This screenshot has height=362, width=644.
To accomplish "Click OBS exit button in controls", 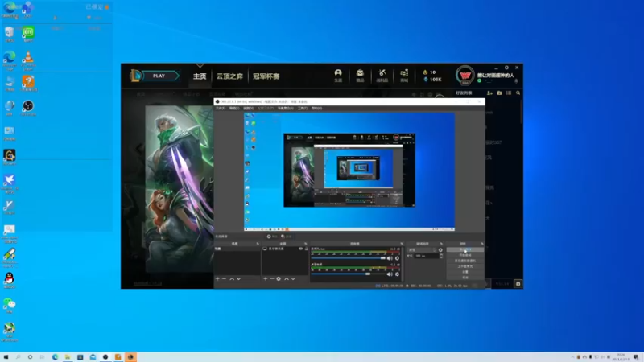I will (465, 278).
